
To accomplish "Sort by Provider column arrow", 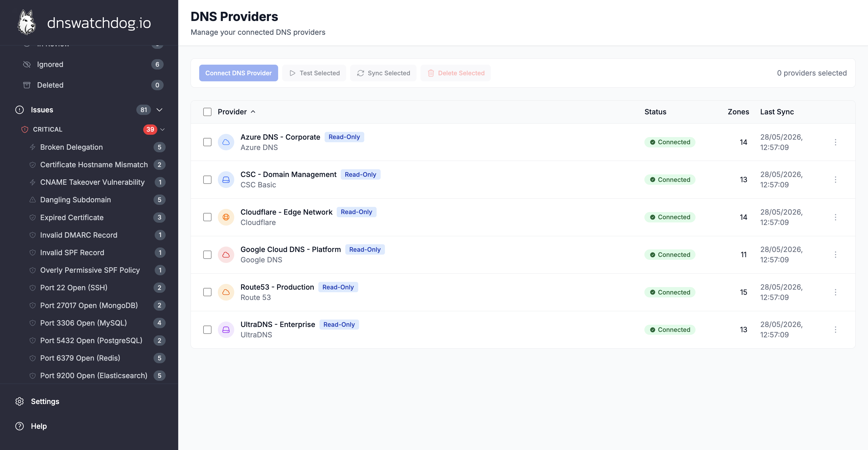I will (253, 112).
